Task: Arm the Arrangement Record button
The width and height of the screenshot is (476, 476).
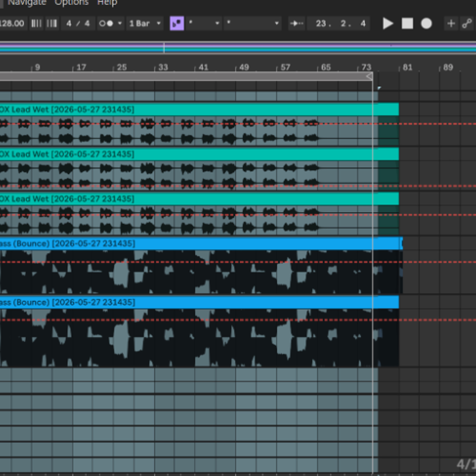Action: point(426,24)
